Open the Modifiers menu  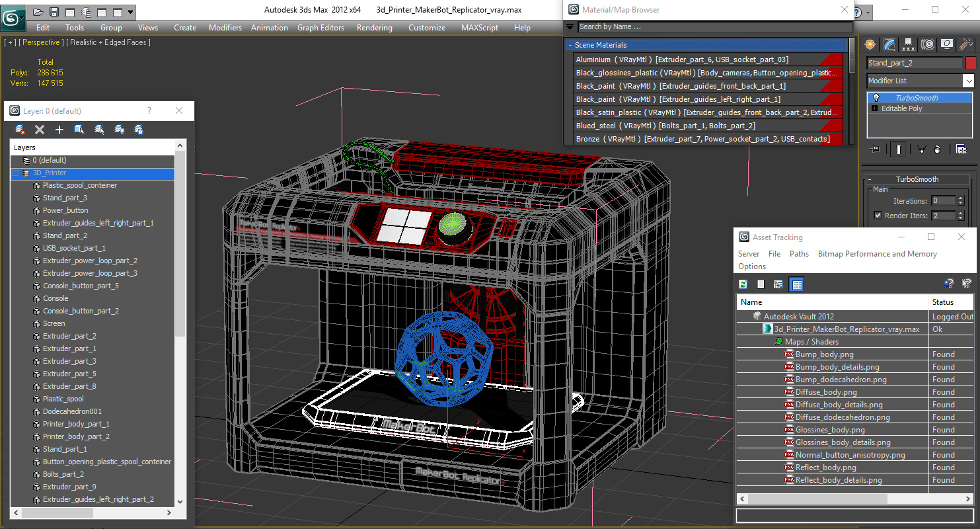[x=225, y=28]
